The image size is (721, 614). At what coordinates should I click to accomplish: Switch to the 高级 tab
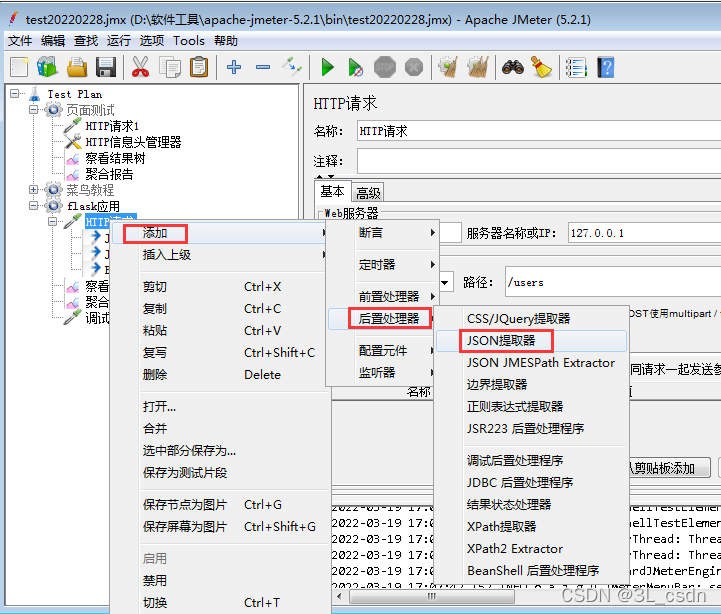point(368,193)
